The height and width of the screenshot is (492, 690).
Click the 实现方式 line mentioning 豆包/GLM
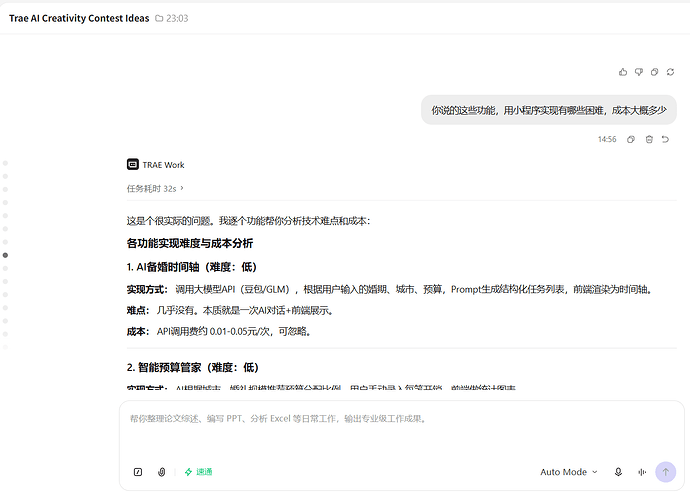point(390,289)
